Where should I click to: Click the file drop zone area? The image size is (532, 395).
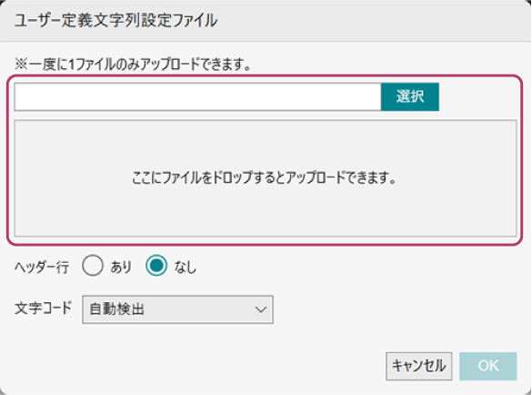tap(266, 178)
